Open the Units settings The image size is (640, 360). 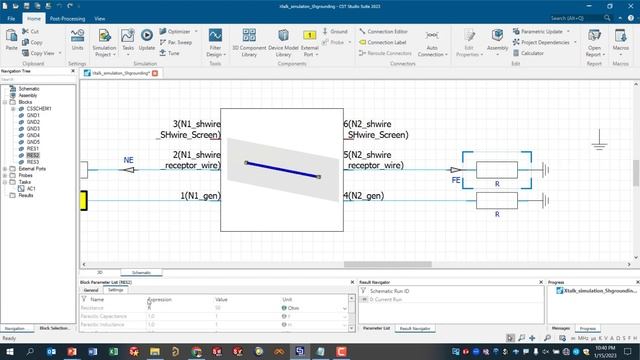(77, 40)
